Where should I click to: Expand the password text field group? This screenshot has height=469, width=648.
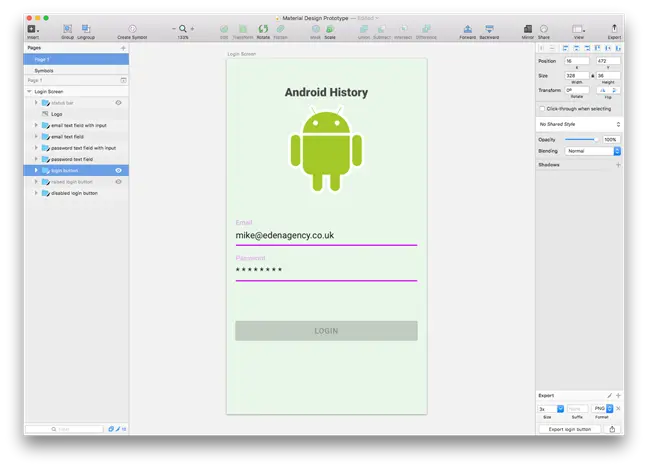(36, 159)
